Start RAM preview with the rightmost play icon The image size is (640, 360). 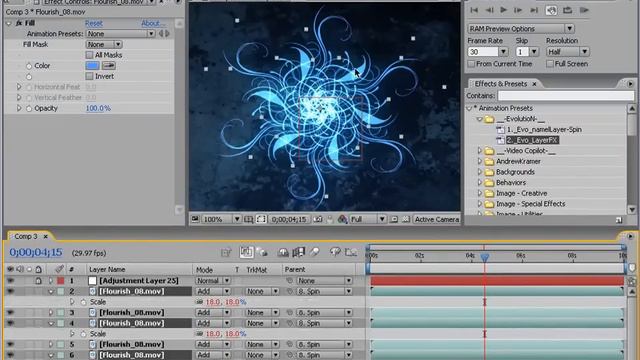pos(584,10)
